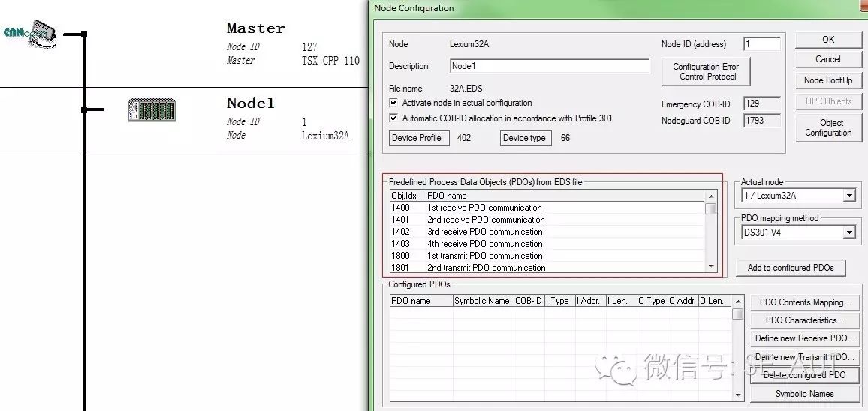Click the Nodeguard COB-ID field
Viewport: 868px width, 411px height.
click(x=762, y=120)
